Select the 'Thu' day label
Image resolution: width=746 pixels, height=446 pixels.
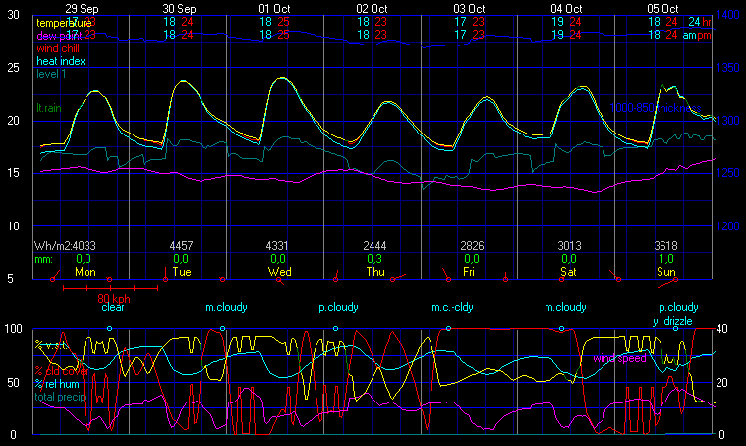point(375,271)
